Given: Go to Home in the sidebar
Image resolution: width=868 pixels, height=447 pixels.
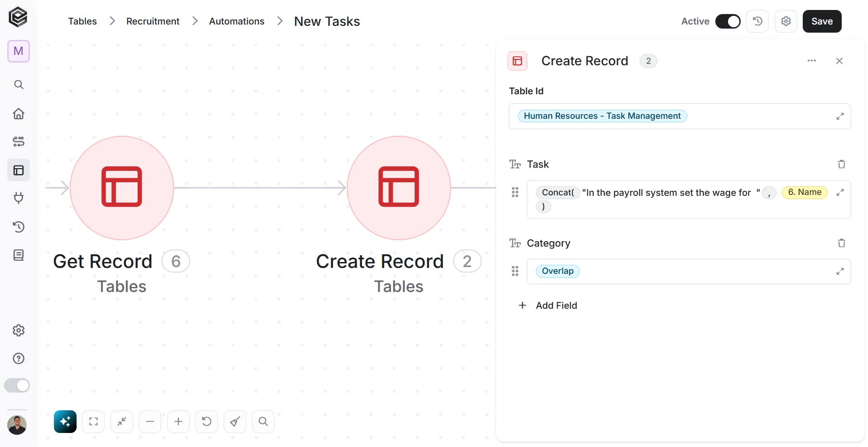Looking at the screenshot, I should click(19, 113).
